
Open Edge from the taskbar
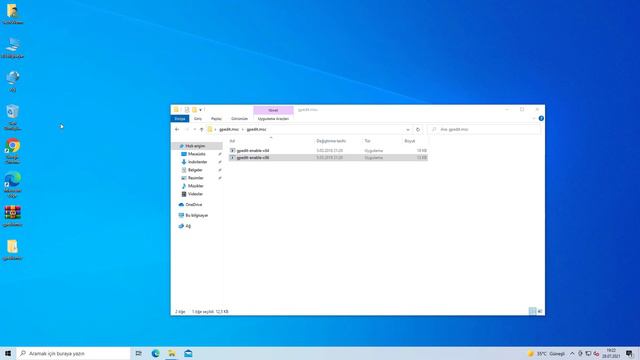click(x=156, y=353)
